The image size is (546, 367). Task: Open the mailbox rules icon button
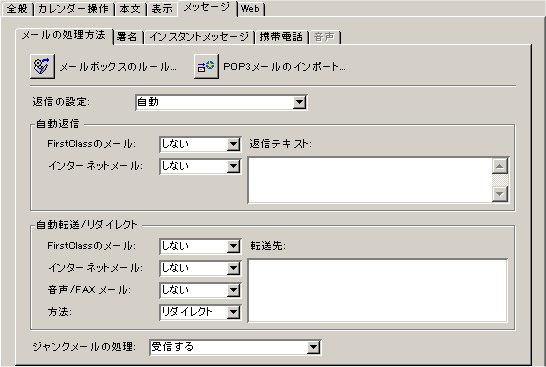pyautogui.click(x=42, y=66)
